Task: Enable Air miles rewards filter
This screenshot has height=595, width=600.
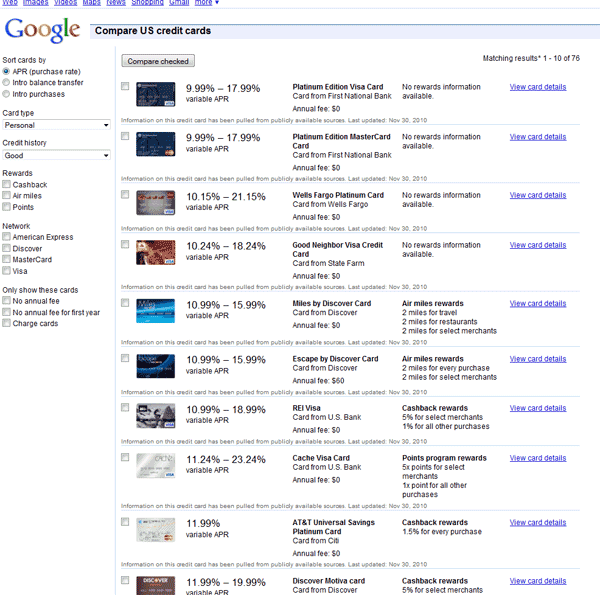Action: coord(6,196)
